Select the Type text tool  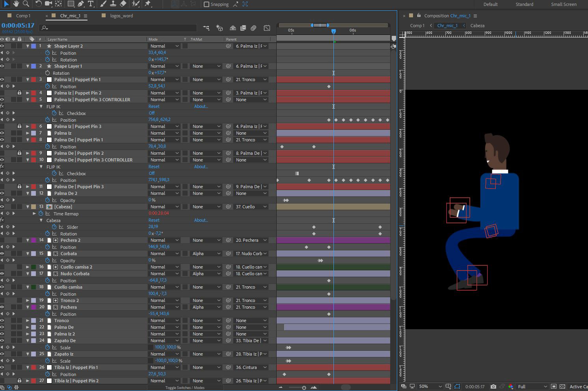[91, 4]
